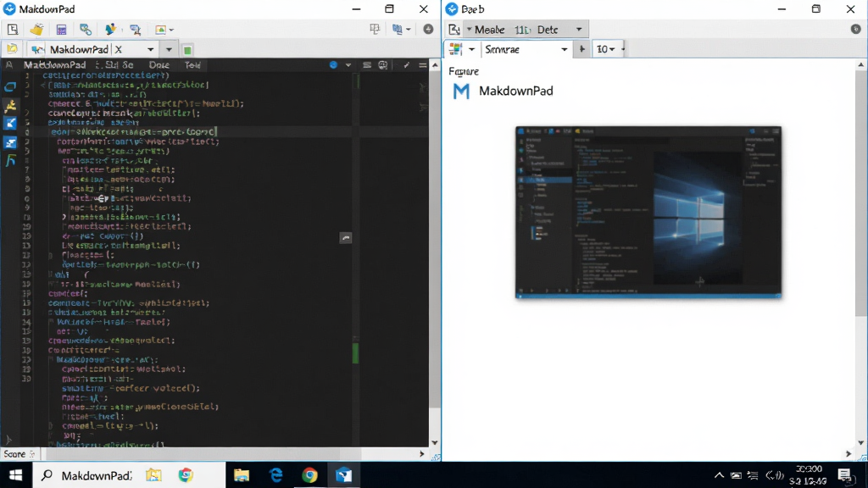Click the preview pane scroll down arrow
Image resolution: width=868 pixels, height=488 pixels.
[861, 442]
